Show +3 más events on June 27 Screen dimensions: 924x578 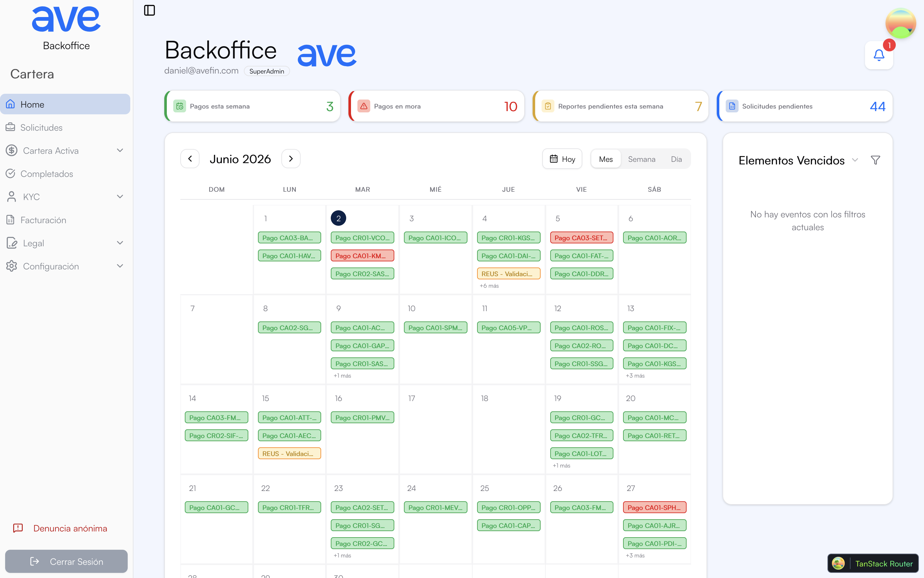tap(635, 555)
